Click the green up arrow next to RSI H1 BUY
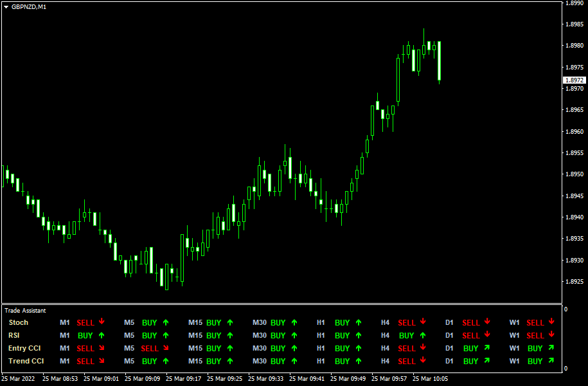 359,335
